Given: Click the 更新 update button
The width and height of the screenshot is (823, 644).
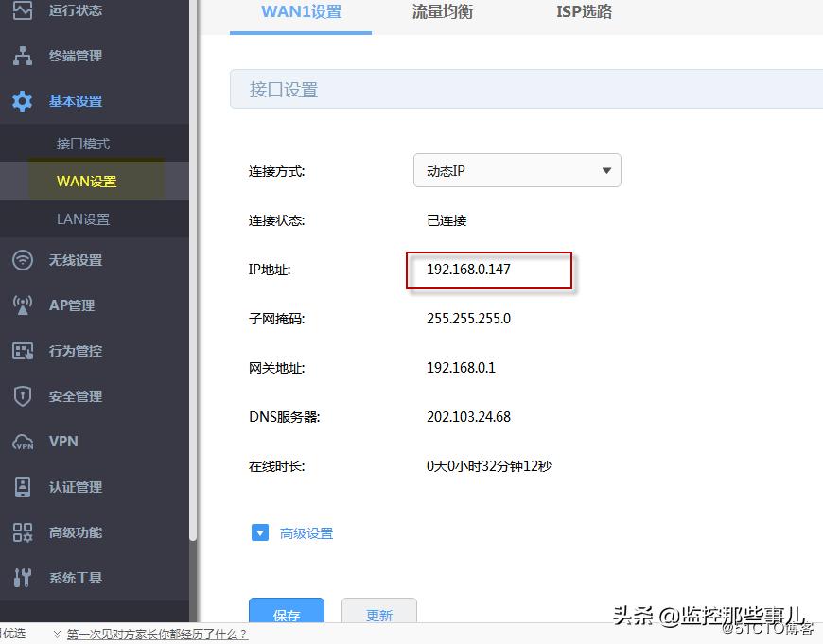Looking at the screenshot, I should 378,614.
